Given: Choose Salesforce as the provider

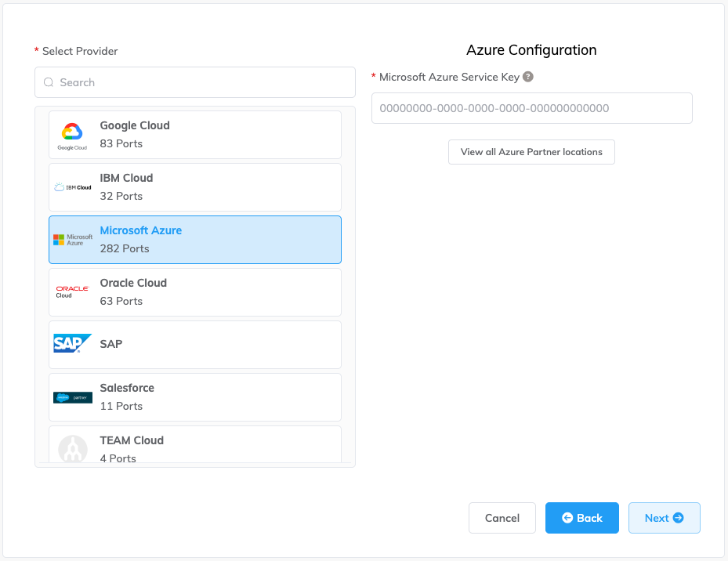Looking at the screenshot, I should point(194,396).
